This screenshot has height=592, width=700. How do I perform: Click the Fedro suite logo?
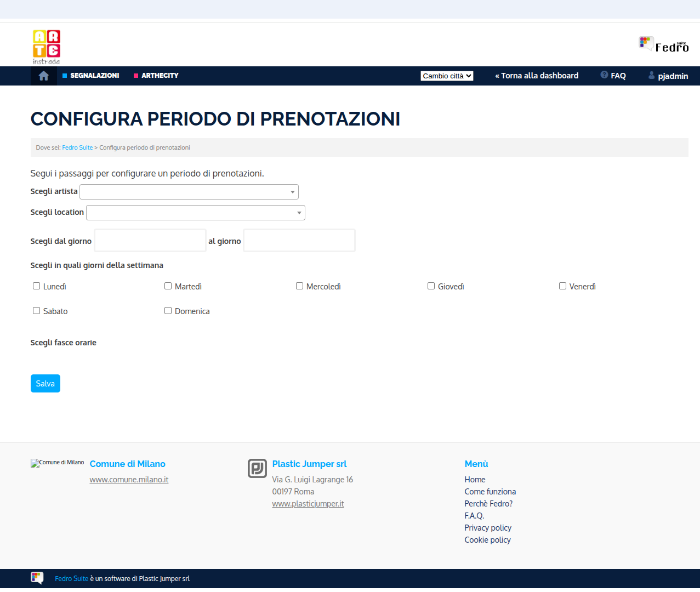tap(664, 44)
